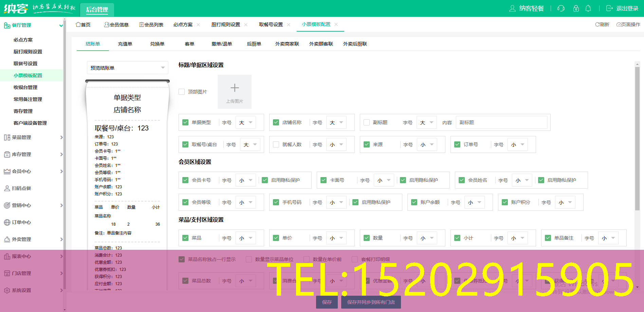Switch to the 后厨单 tab
This screenshot has width=644, height=312.
254,44
